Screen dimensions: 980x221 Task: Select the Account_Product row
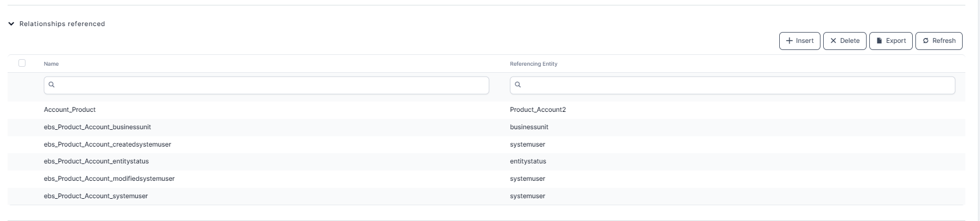[69, 110]
